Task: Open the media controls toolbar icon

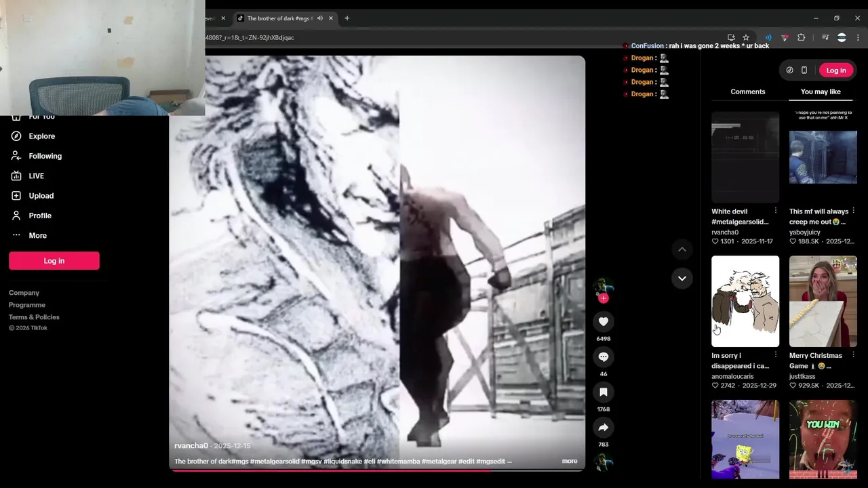Action: point(825,38)
